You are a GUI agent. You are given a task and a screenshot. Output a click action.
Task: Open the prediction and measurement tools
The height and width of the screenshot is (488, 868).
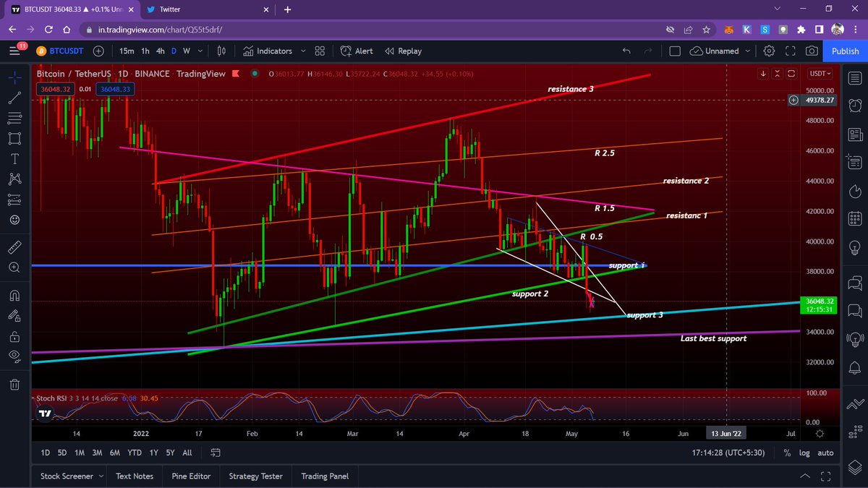coord(14,199)
